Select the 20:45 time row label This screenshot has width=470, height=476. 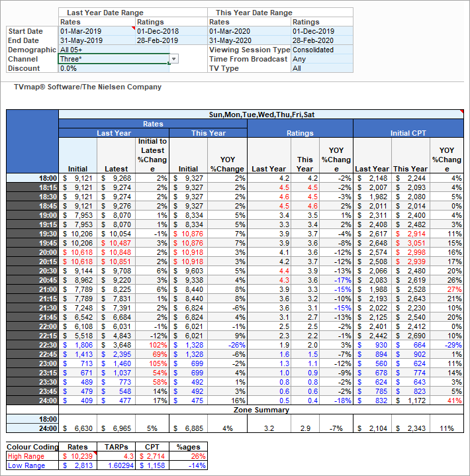tap(32, 280)
